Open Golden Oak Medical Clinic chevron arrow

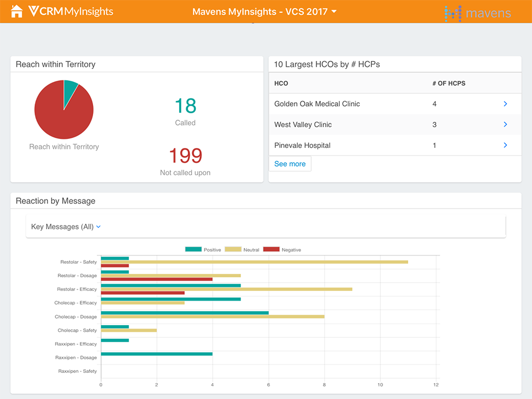505,104
